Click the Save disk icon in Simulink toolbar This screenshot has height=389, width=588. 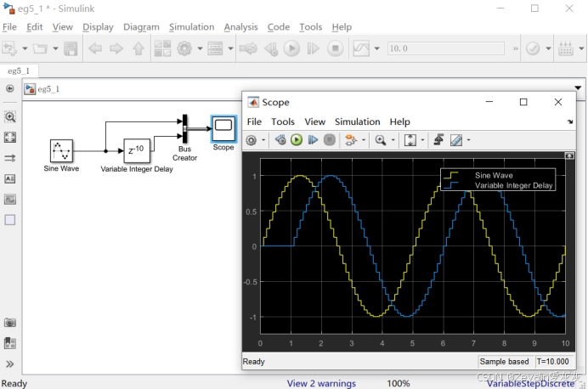tap(71, 48)
